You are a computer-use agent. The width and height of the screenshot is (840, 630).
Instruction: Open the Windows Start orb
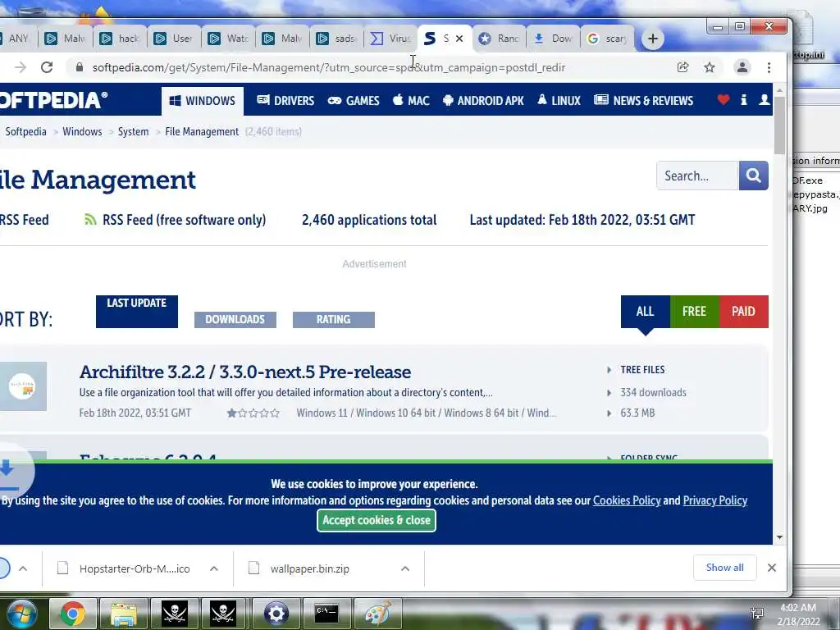click(22, 613)
